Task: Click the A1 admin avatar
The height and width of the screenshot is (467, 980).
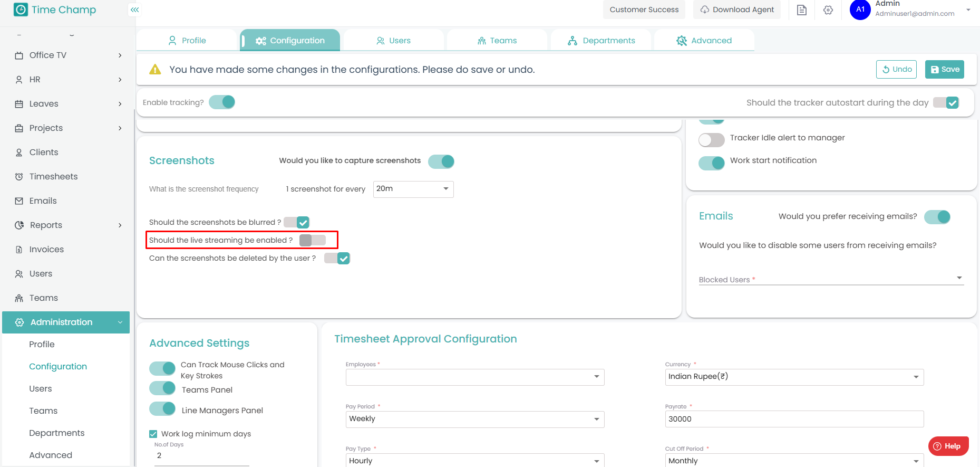Action: point(860,9)
